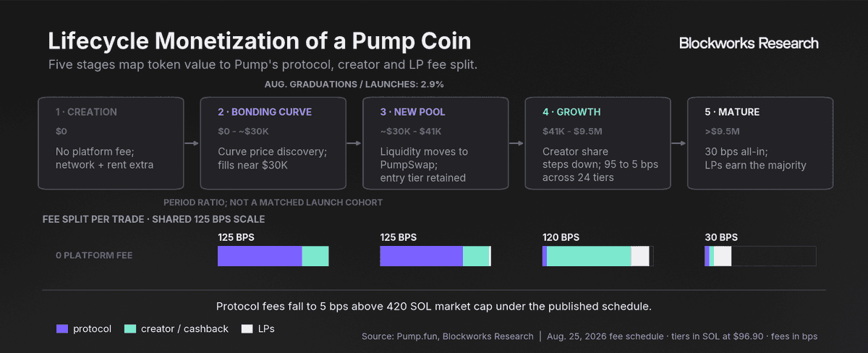Select the 1 · CREATION stage box

coord(111,143)
